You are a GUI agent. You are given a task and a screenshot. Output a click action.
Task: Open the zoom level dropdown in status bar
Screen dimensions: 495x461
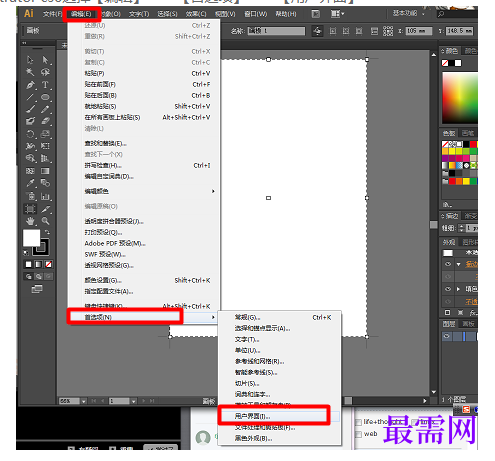click(83, 401)
